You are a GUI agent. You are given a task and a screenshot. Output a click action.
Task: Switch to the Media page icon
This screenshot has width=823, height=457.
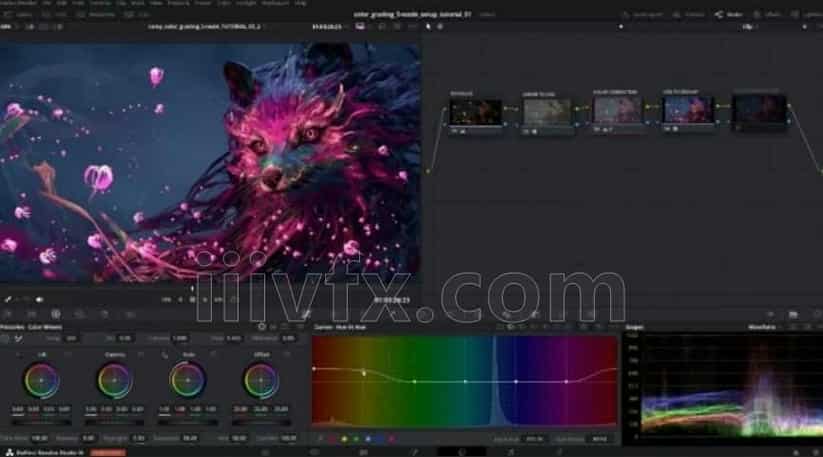266,452
